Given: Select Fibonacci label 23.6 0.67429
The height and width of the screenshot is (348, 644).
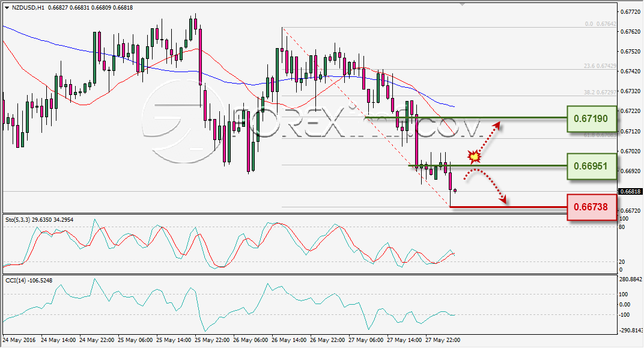Looking at the screenshot, I should point(600,66).
